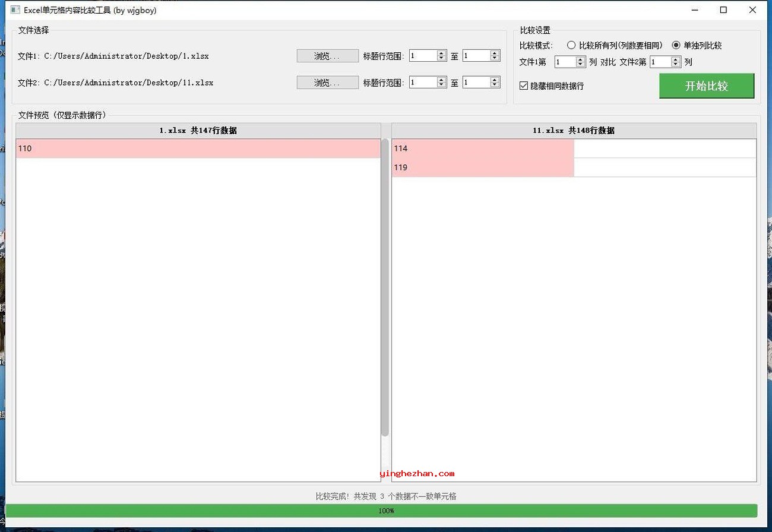Decrease file 2 header row start value

[441, 85]
